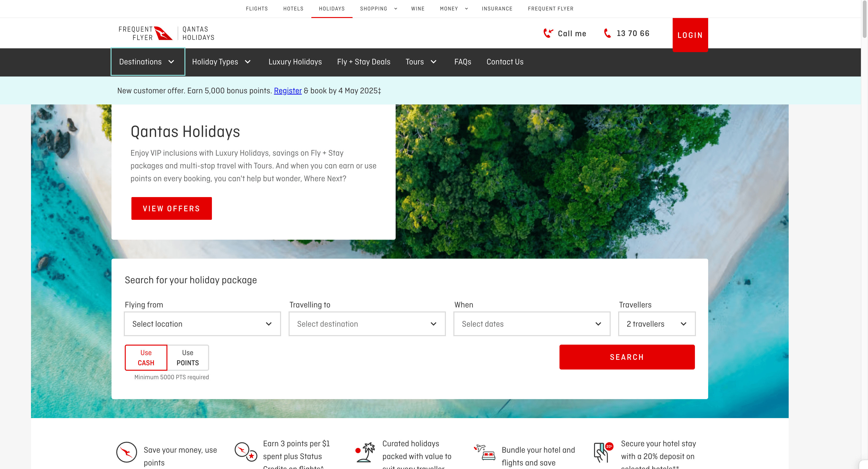The image size is (868, 469).
Task: Switch to Use POINTS payment option
Action: (x=188, y=357)
